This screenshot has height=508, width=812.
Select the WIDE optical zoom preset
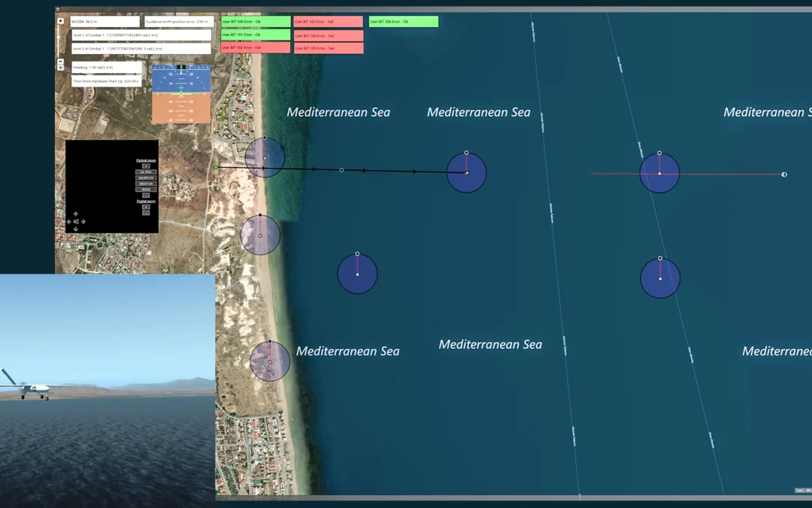146,190
